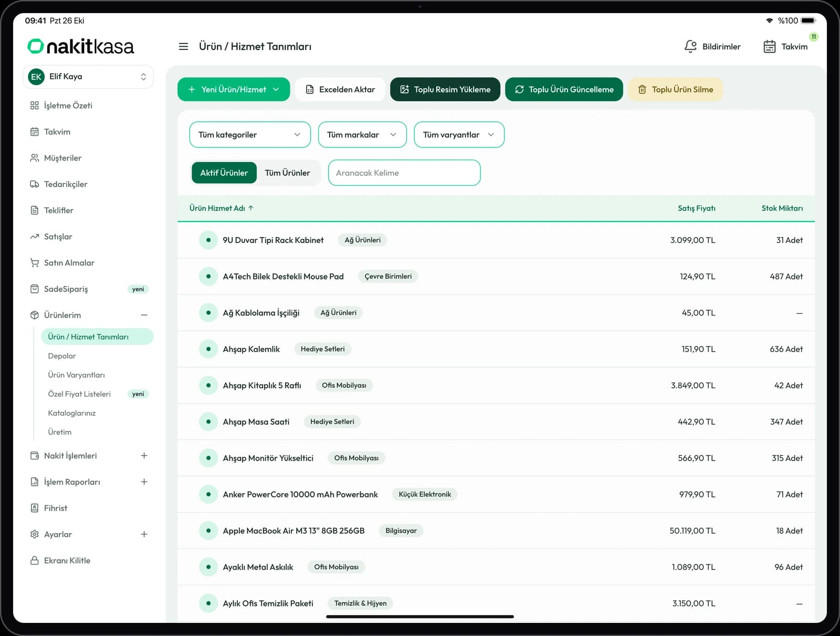The image size is (840, 636).
Task: Open the Tüm markalar dropdown
Action: (x=362, y=135)
